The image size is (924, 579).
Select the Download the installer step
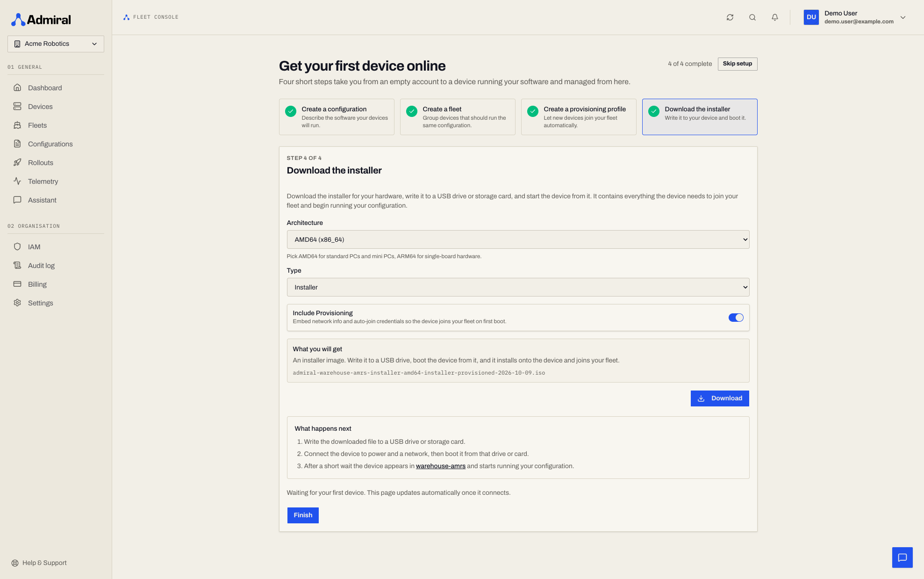tap(700, 117)
